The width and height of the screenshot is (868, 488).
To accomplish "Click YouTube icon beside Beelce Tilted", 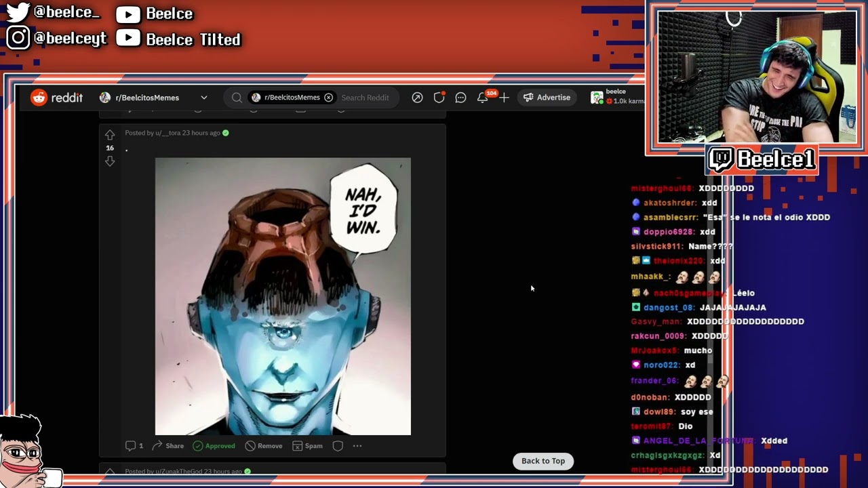I will click(x=128, y=39).
